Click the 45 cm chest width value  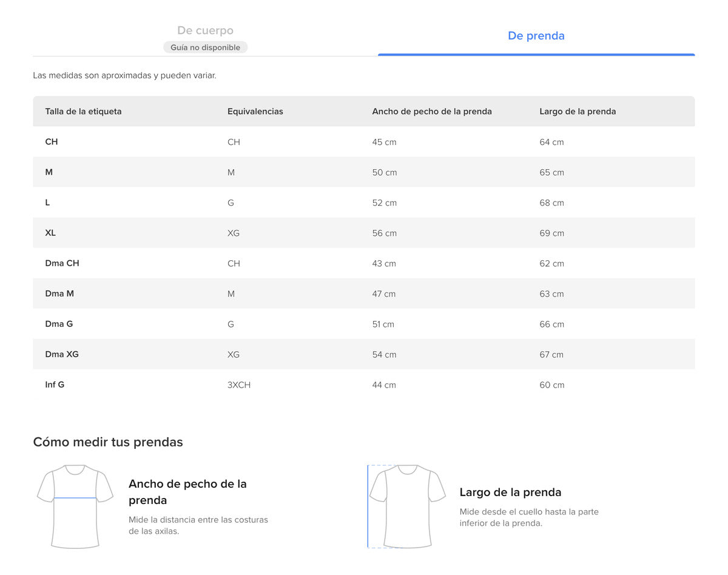click(384, 142)
